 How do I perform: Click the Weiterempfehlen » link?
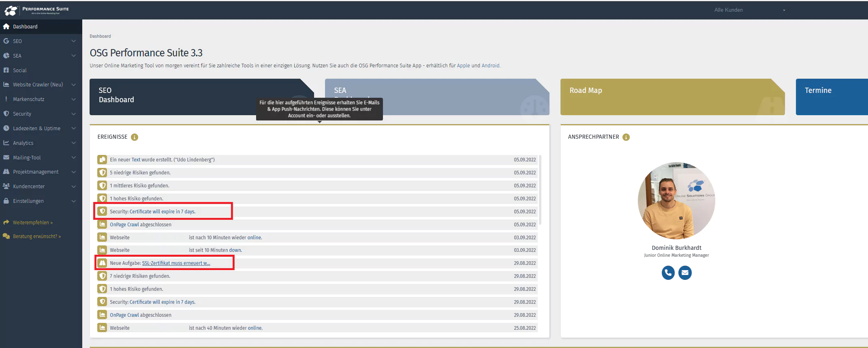(x=33, y=223)
